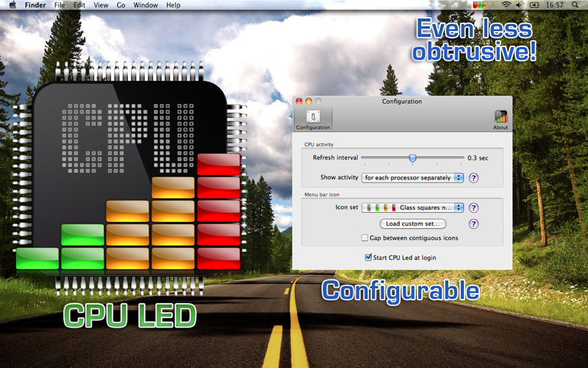Open the battery status menu
Screen dimensions: 588x368
(534, 5)
